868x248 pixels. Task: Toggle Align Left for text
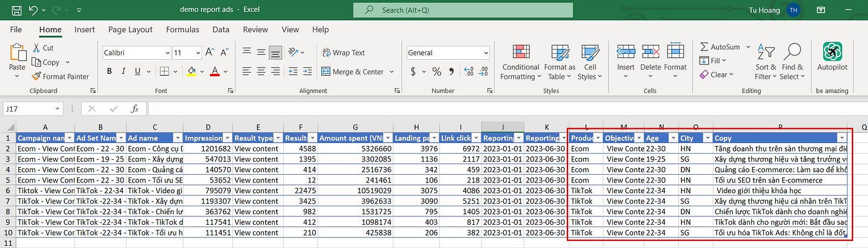tap(247, 72)
